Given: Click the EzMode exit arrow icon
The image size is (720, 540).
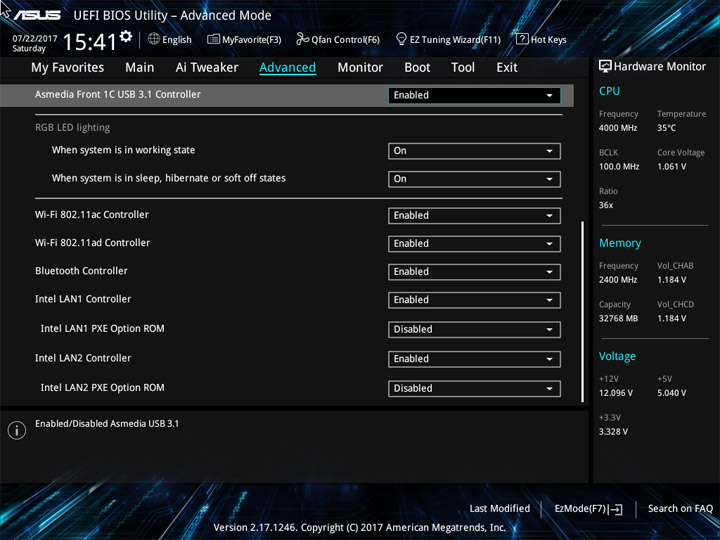Looking at the screenshot, I should 615,509.
